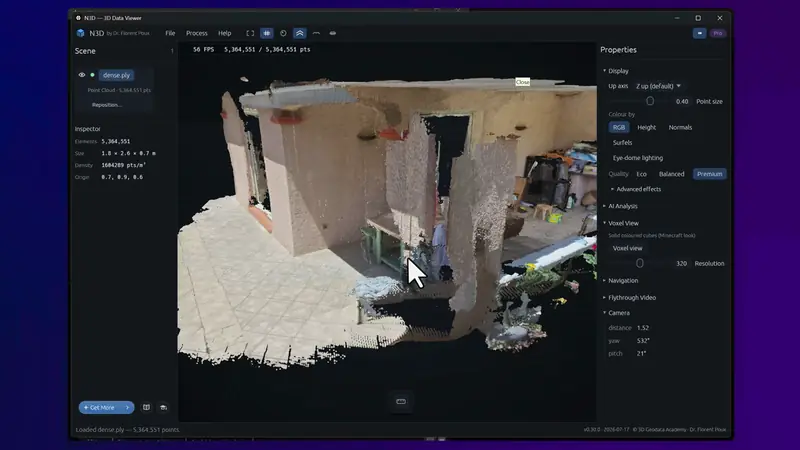
Task: Toggle the Voxel view option
Action: tap(628, 248)
